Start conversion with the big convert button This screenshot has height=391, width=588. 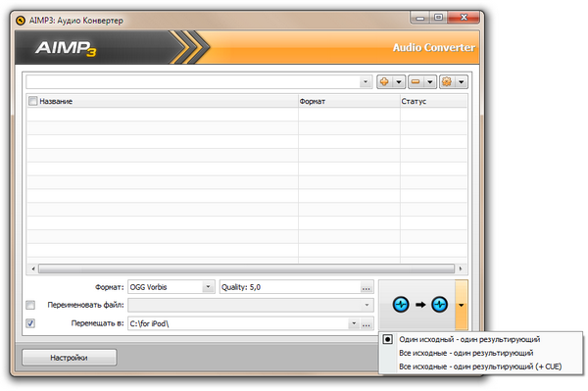point(417,305)
